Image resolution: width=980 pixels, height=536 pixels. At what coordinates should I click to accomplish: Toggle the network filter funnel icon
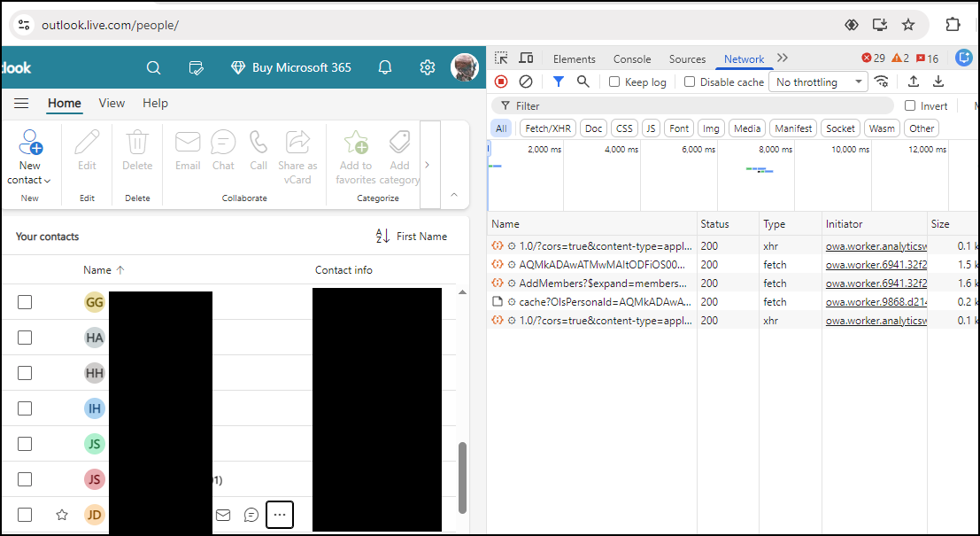point(559,82)
